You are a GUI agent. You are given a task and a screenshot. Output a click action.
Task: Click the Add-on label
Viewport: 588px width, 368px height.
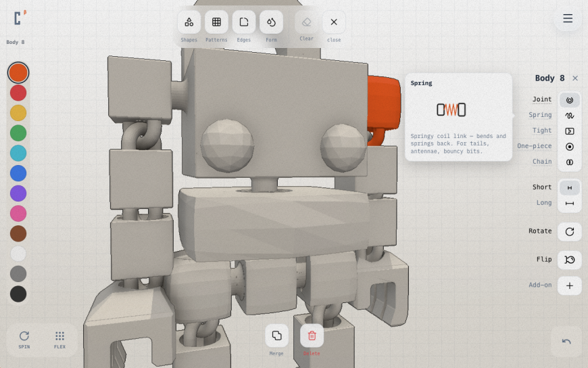pyautogui.click(x=540, y=285)
